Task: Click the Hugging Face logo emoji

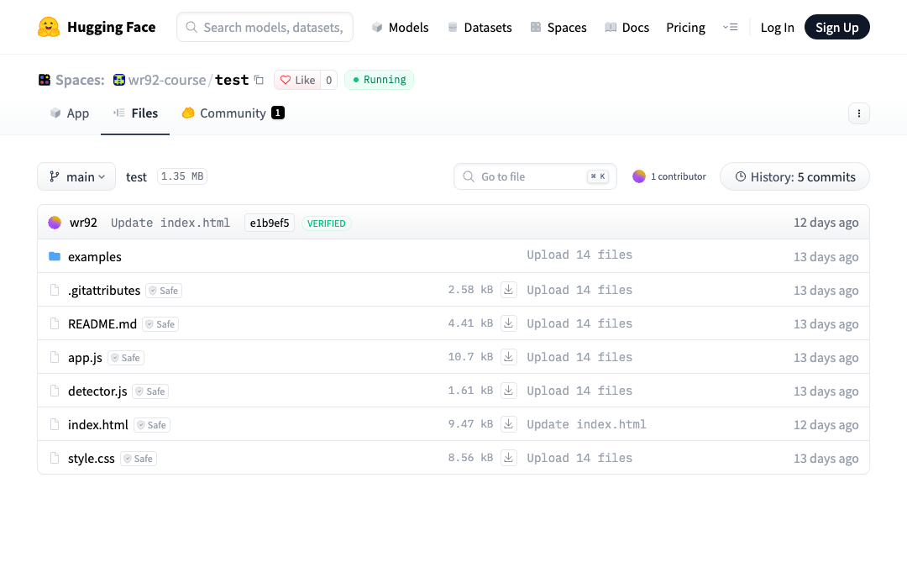Action: (49, 27)
